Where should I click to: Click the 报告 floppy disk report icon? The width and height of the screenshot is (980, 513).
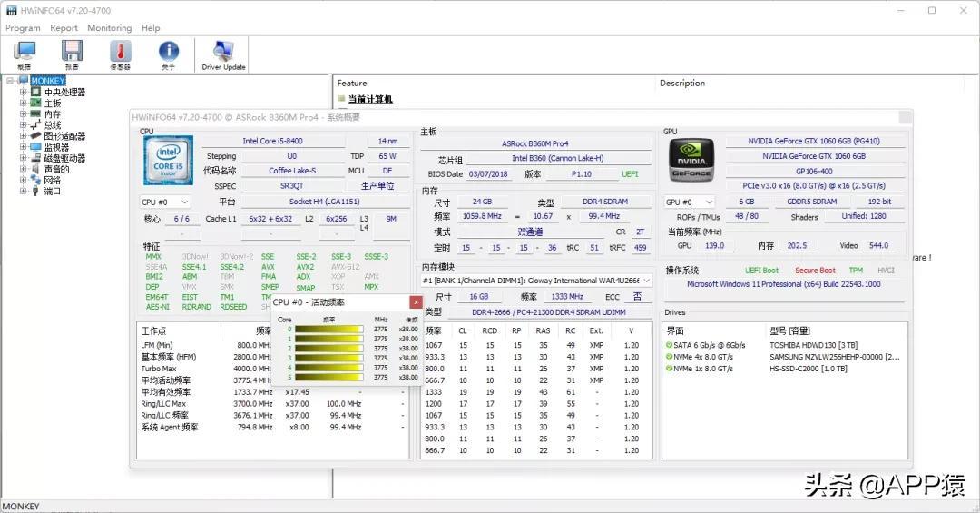tap(73, 53)
